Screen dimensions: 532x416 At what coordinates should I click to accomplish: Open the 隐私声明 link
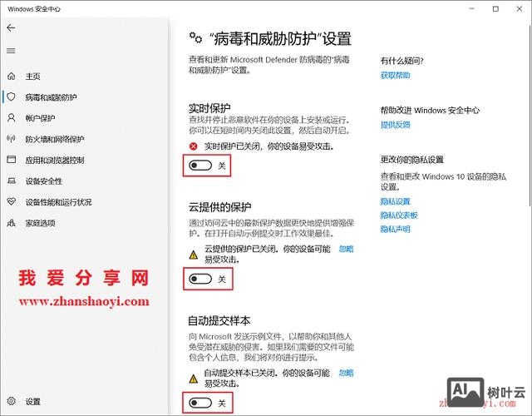coord(396,230)
